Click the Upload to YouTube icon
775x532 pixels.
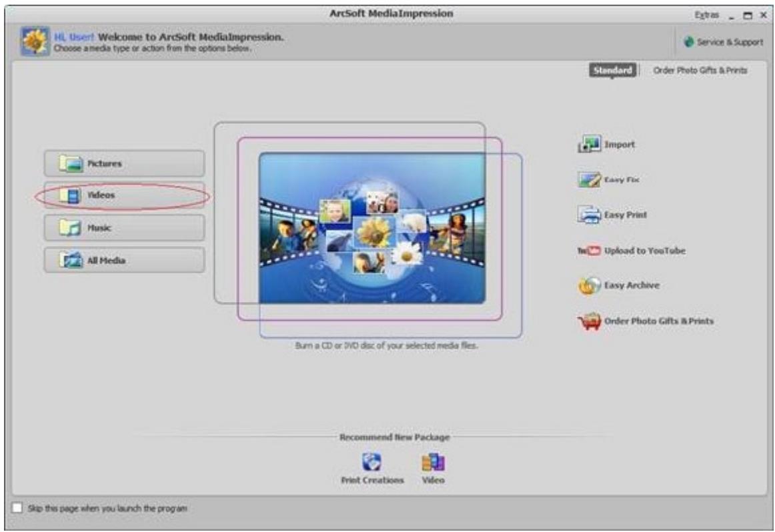589,251
